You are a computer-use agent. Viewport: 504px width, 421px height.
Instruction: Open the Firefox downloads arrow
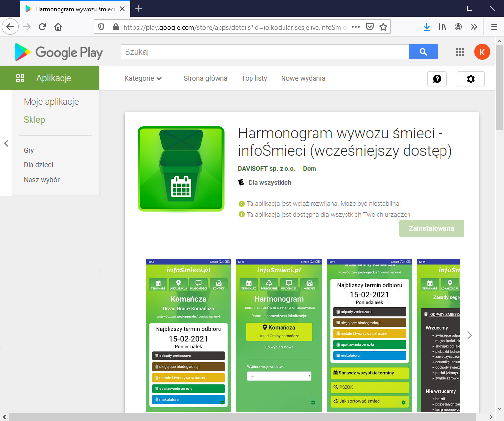point(426,27)
